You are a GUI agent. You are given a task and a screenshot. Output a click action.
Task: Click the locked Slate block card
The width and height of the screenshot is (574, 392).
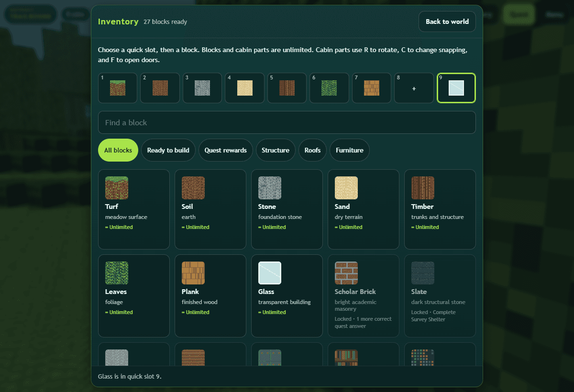point(440,296)
